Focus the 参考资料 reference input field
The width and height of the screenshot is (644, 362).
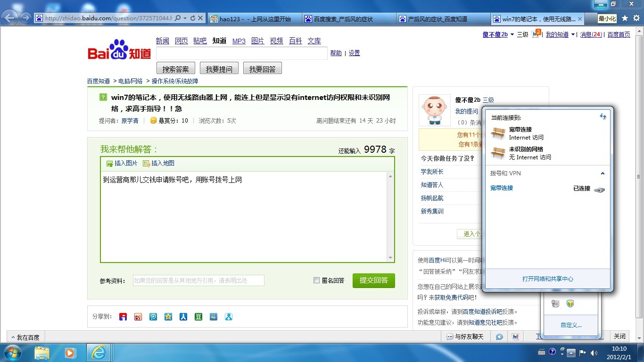click(198, 280)
